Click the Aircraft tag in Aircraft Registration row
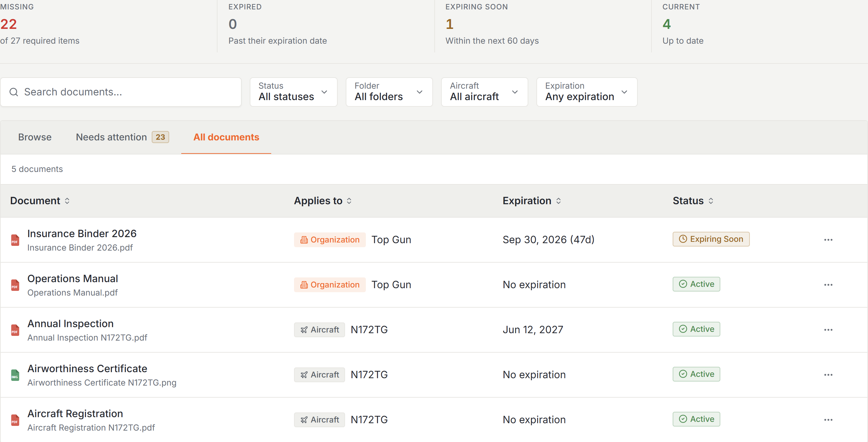 click(319, 420)
